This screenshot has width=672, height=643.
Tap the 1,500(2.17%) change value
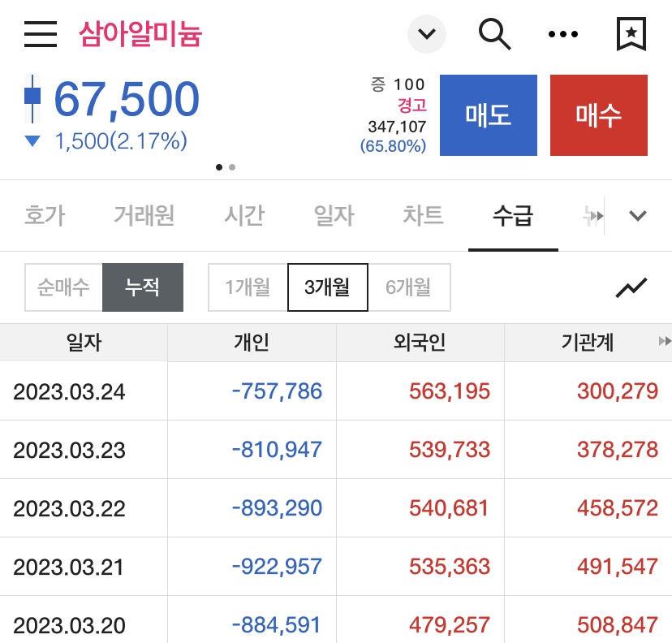(121, 141)
